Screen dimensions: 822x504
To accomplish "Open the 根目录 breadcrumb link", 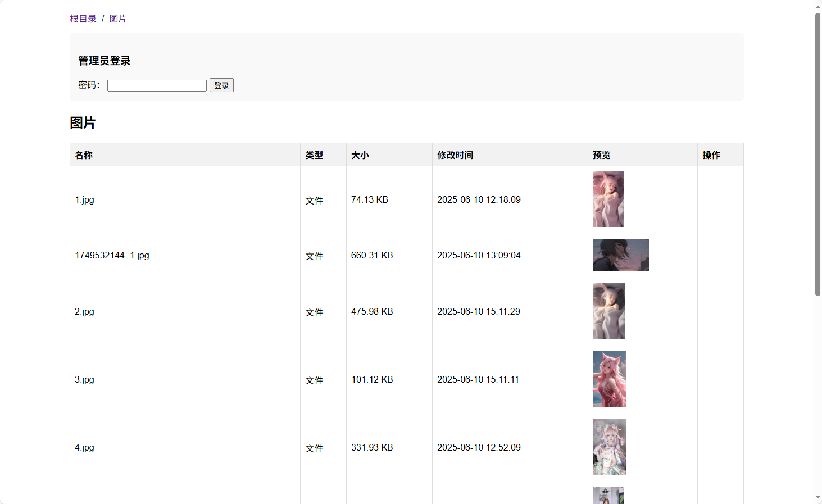I will 83,19.
